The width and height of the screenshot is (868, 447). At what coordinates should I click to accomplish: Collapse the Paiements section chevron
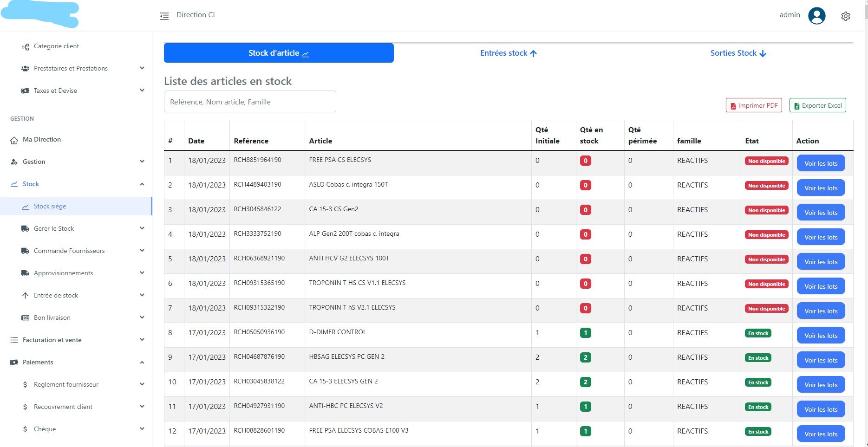pos(142,363)
